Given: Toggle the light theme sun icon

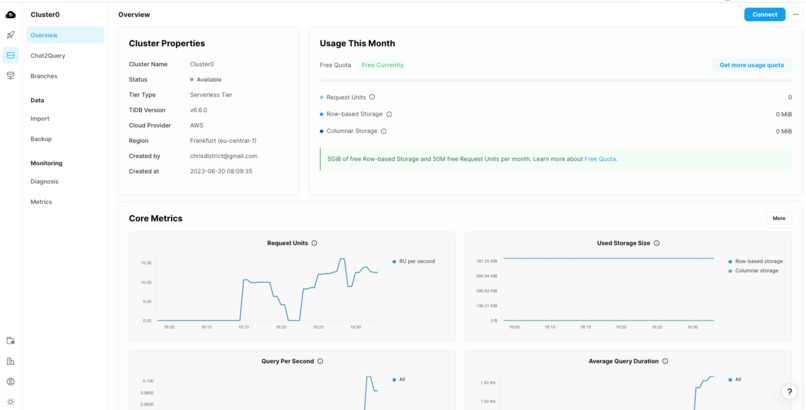Looking at the screenshot, I should point(10,402).
